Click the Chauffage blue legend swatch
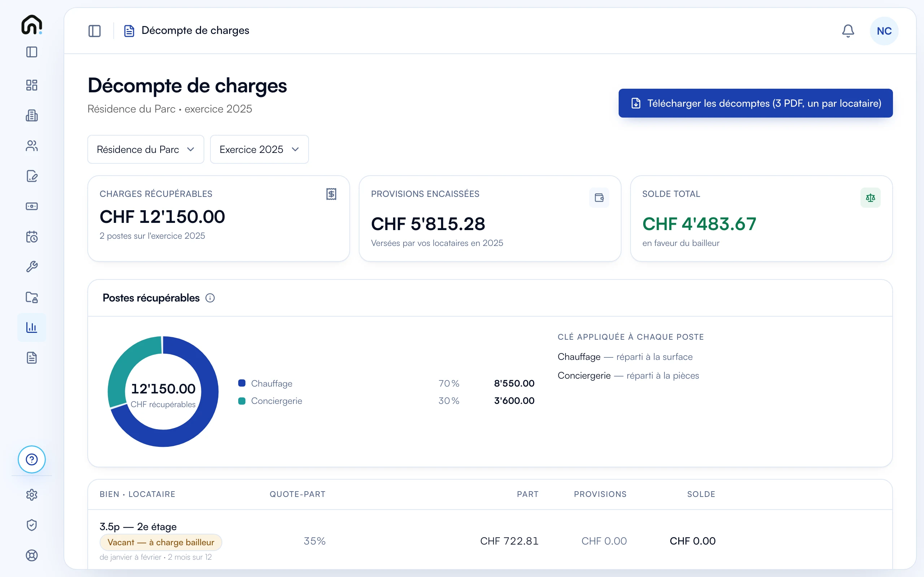 (x=242, y=383)
